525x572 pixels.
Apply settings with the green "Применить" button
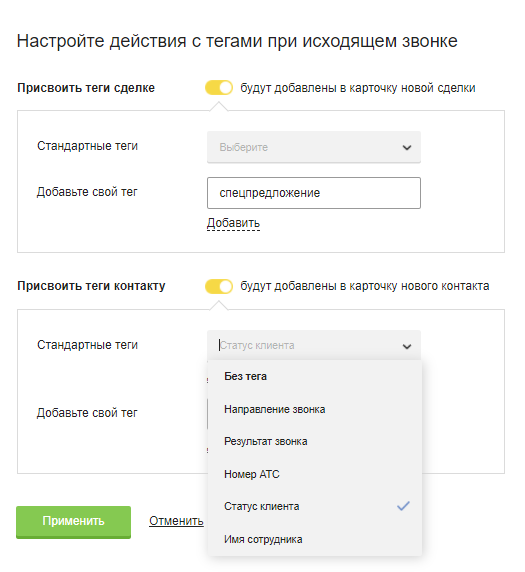click(x=73, y=522)
